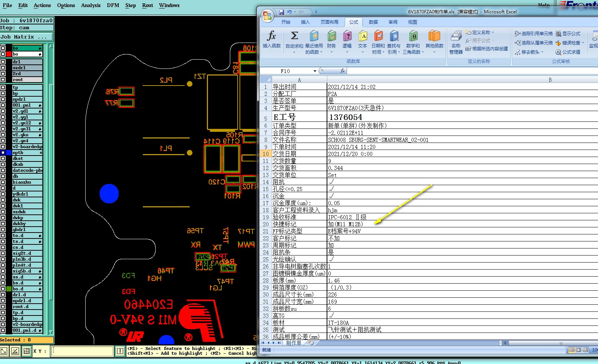Open the Analysis menu

tap(91, 5)
